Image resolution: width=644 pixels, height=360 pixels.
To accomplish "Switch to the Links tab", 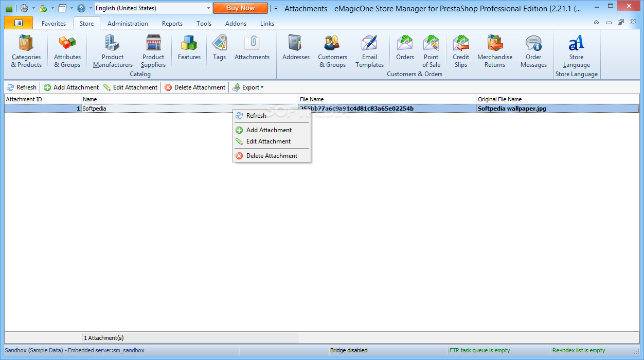I will [x=267, y=24].
